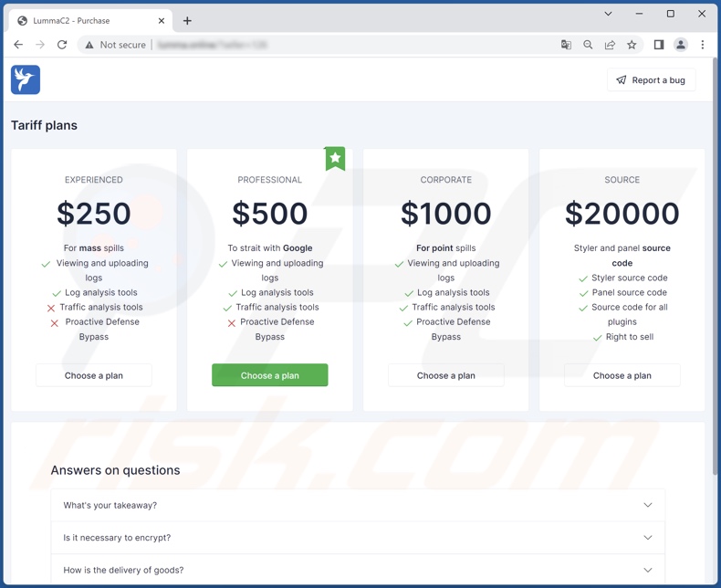Bookmark page using the star icon
The image size is (721, 588).
tap(632, 45)
